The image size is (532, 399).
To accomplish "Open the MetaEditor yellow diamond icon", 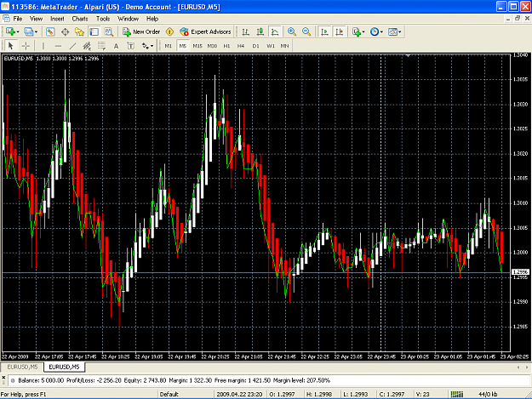I will (169, 31).
